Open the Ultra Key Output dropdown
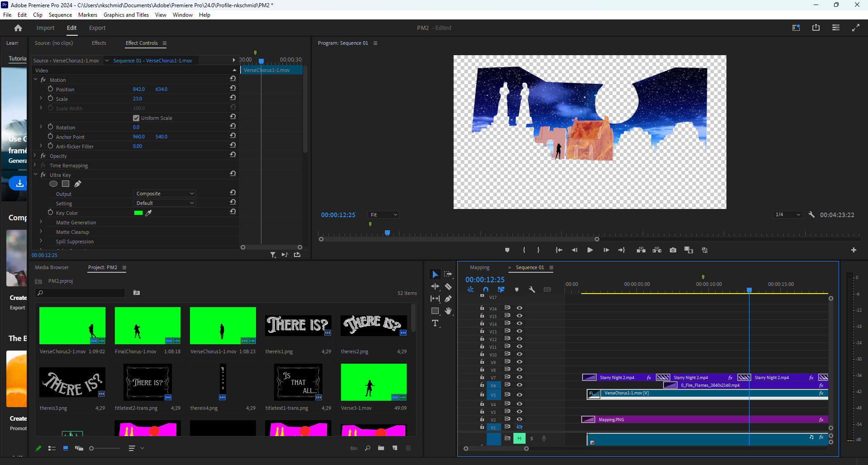Image resolution: width=868 pixels, height=465 pixels. 165,194
